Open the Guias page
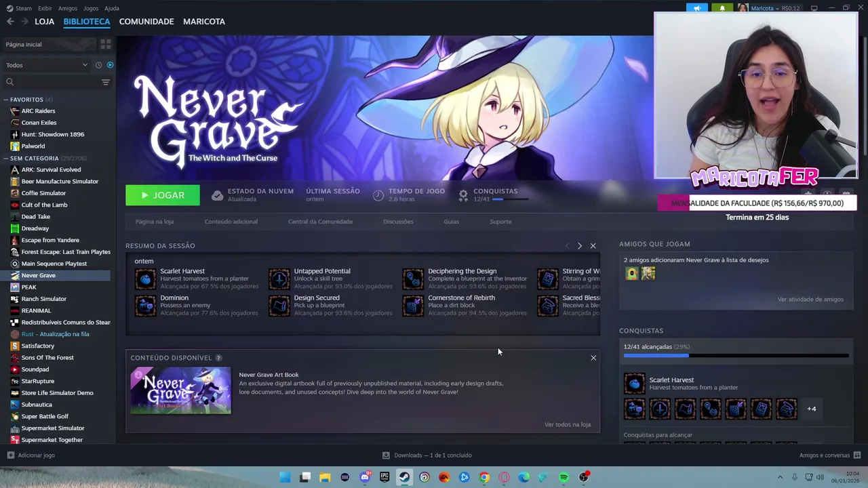Screen dimensions: 868x488 (452, 222)
